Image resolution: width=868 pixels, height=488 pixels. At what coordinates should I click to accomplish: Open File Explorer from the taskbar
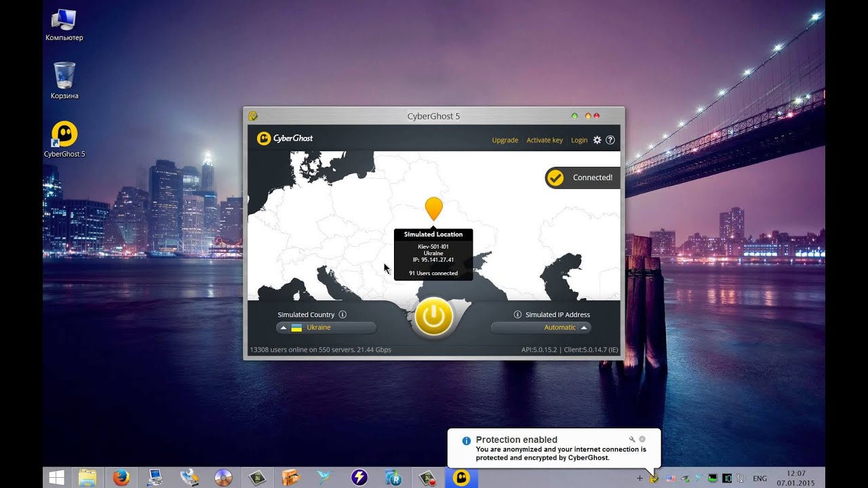point(87,478)
